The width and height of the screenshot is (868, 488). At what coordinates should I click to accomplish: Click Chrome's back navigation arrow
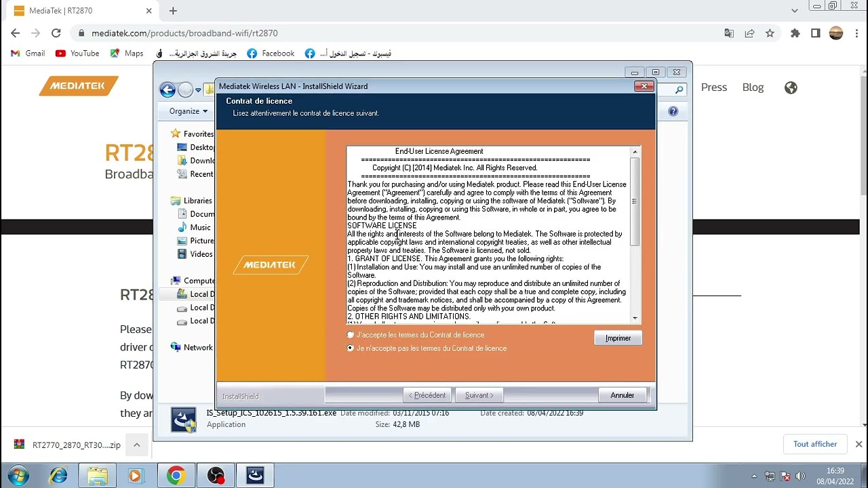[x=16, y=33]
